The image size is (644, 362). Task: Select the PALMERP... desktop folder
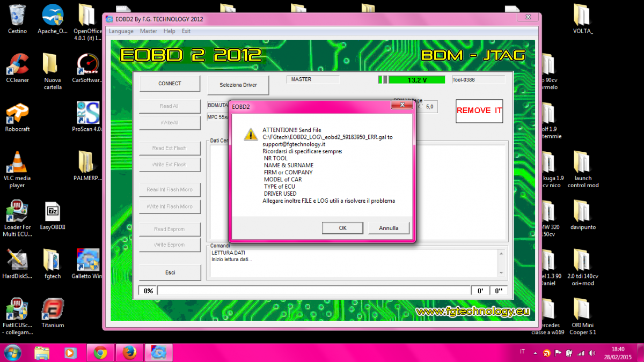(87, 166)
